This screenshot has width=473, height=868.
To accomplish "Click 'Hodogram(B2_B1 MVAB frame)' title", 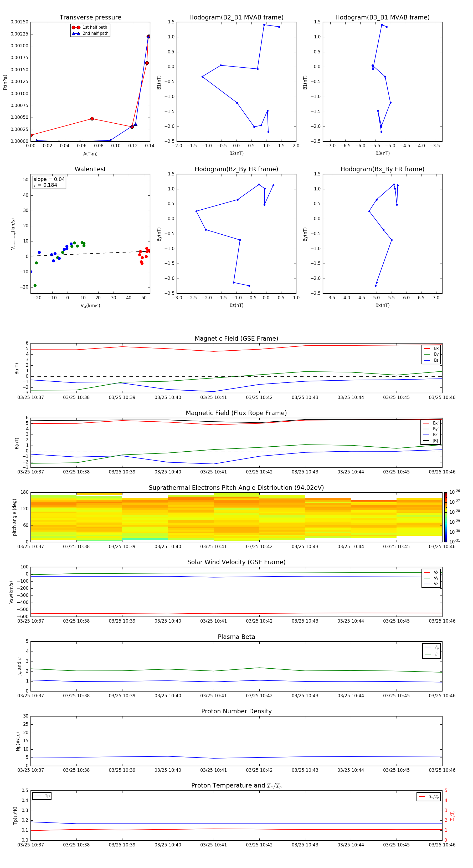I will click(236, 18).
